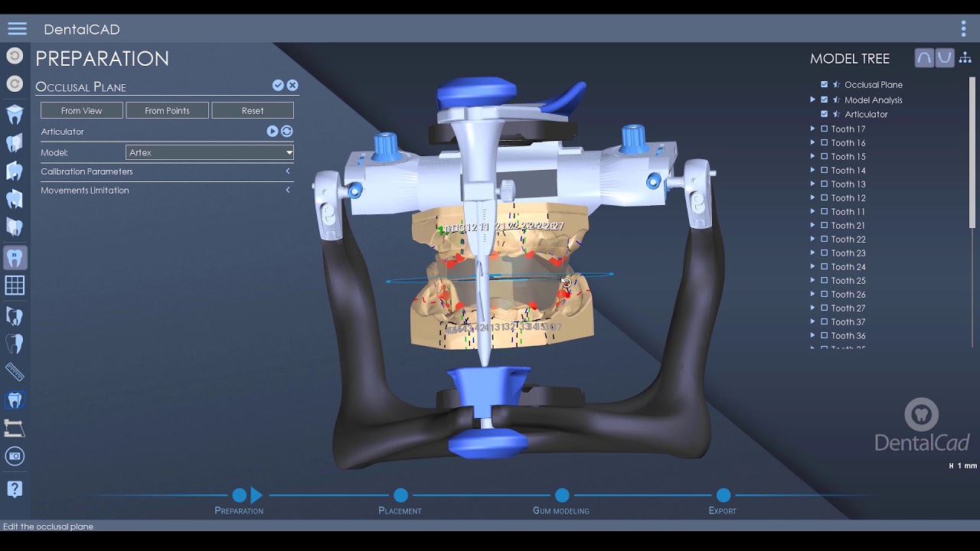
Task: Select Tooth 37 in Model Tree
Action: click(x=848, y=322)
